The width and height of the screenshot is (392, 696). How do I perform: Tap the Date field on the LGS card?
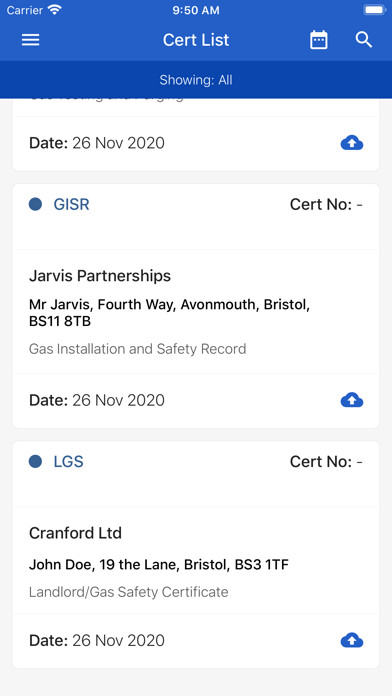[x=97, y=641]
